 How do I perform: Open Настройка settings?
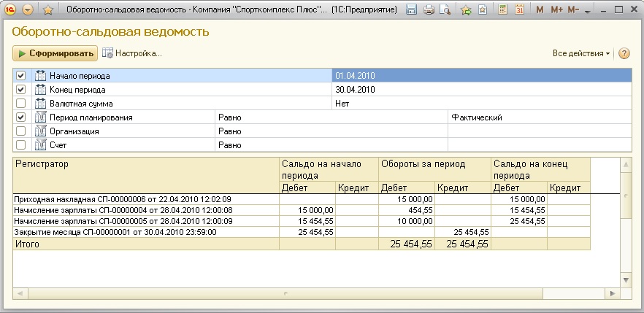coord(132,53)
